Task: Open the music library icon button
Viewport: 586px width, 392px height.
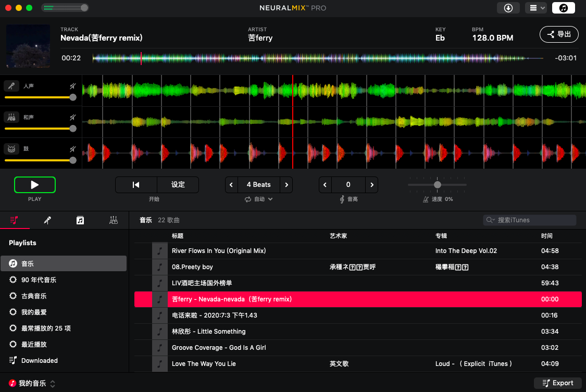Action: 563,8
